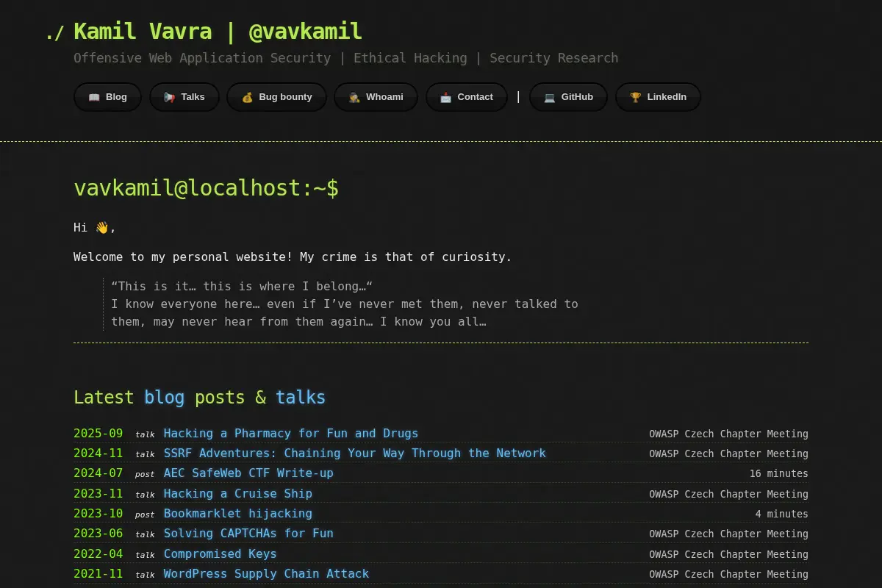
Task: Click the date 2023-11
Action: pyautogui.click(x=98, y=494)
